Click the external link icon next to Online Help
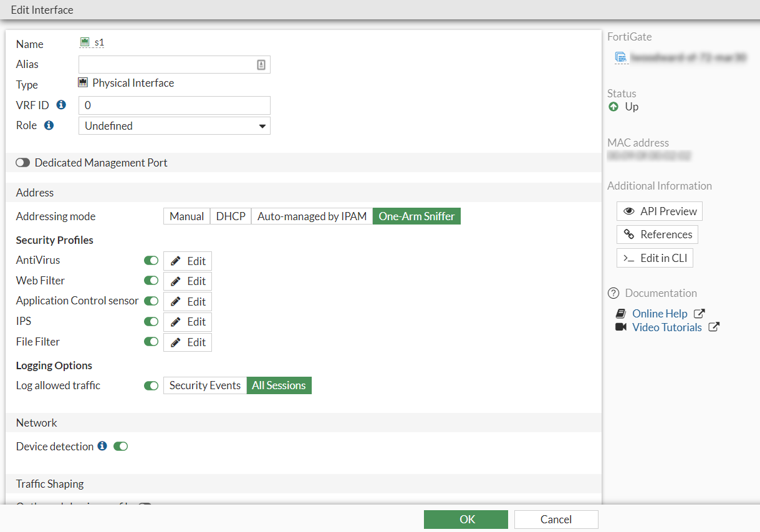760x532 pixels. tap(699, 313)
